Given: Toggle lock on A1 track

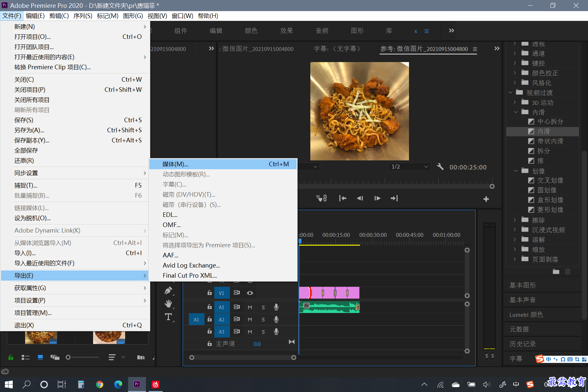Looking at the screenshot, I should pos(209,307).
